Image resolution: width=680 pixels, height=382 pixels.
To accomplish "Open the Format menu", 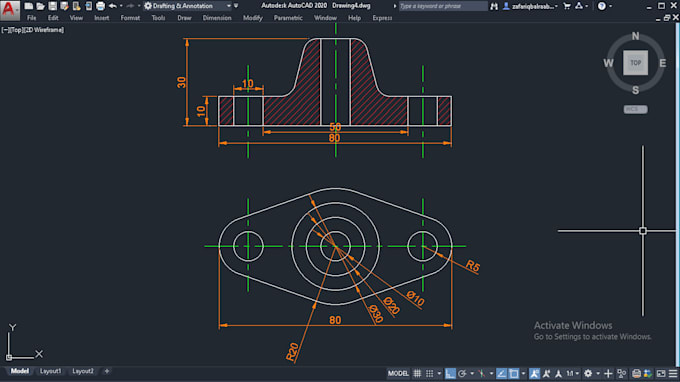I will (x=130, y=18).
